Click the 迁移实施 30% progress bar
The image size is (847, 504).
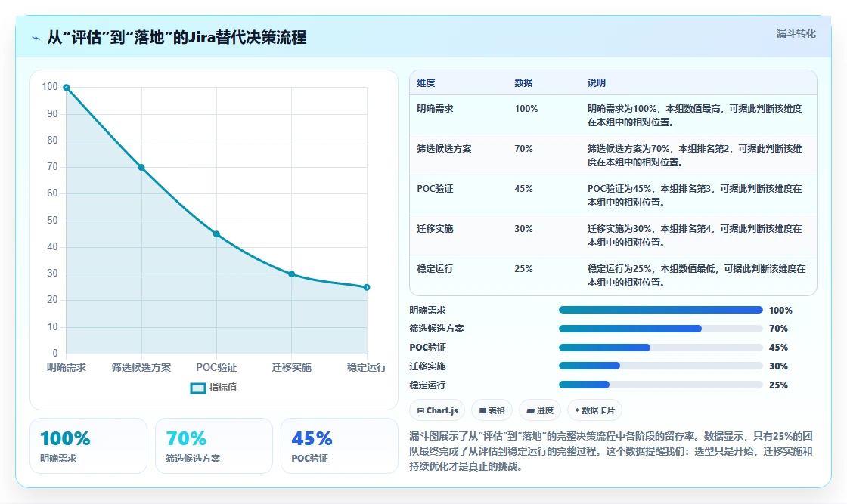(x=661, y=366)
